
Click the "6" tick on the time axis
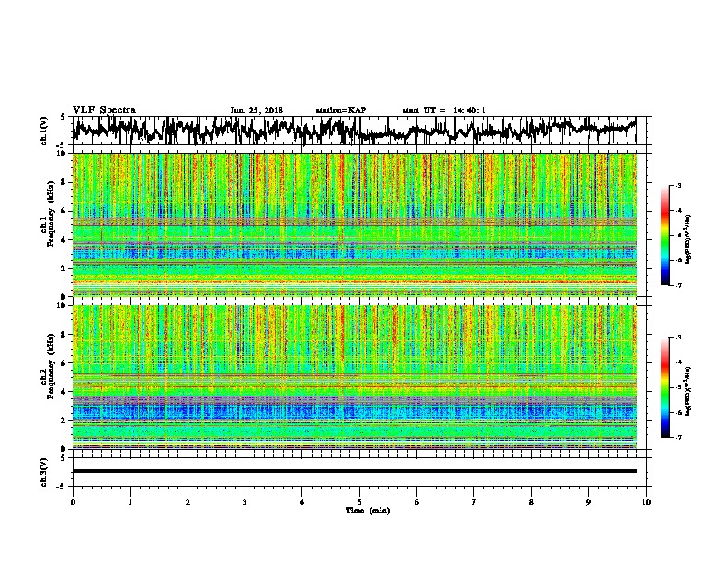[x=417, y=502]
